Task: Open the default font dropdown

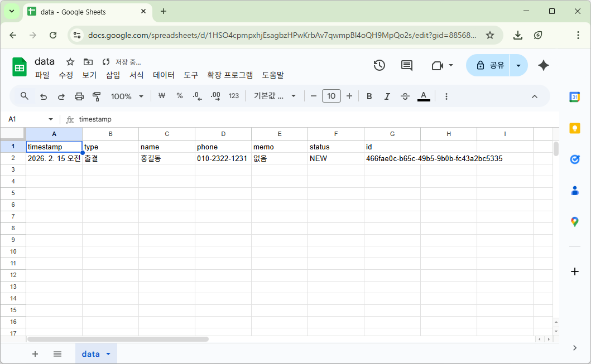Action: coord(275,96)
